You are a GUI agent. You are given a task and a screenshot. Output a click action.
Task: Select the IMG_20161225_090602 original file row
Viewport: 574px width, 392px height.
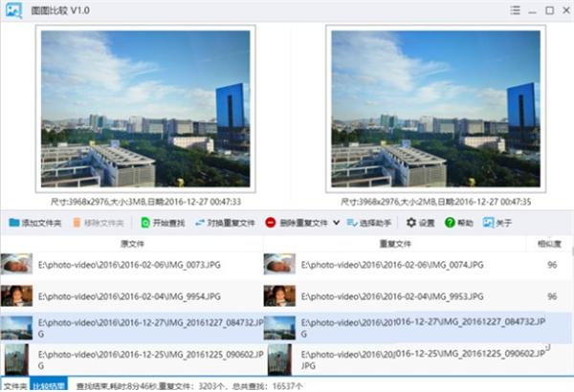132,359
